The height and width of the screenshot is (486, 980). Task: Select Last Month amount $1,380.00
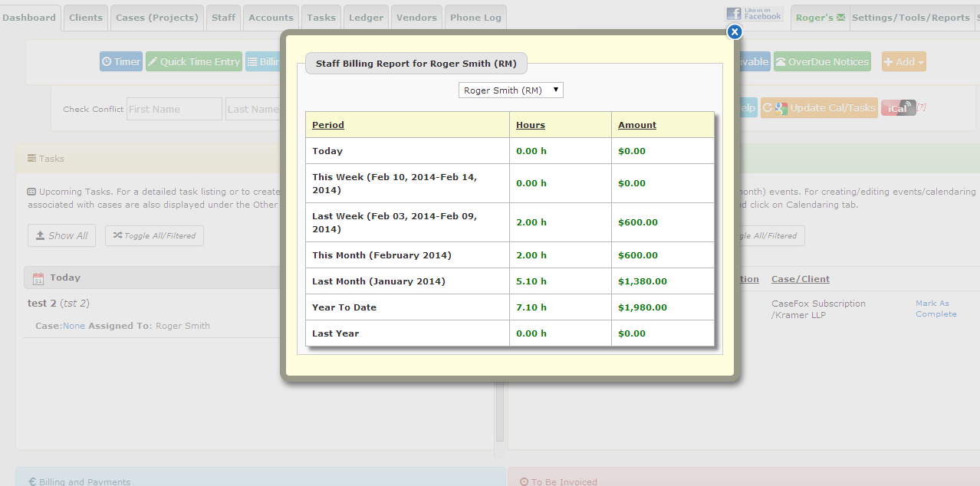click(643, 281)
